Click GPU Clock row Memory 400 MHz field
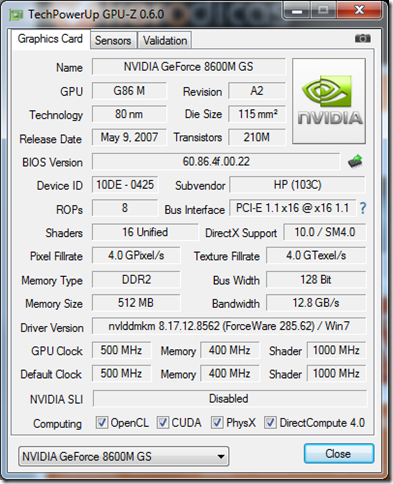This screenshot has width=393, height=484. [230, 350]
